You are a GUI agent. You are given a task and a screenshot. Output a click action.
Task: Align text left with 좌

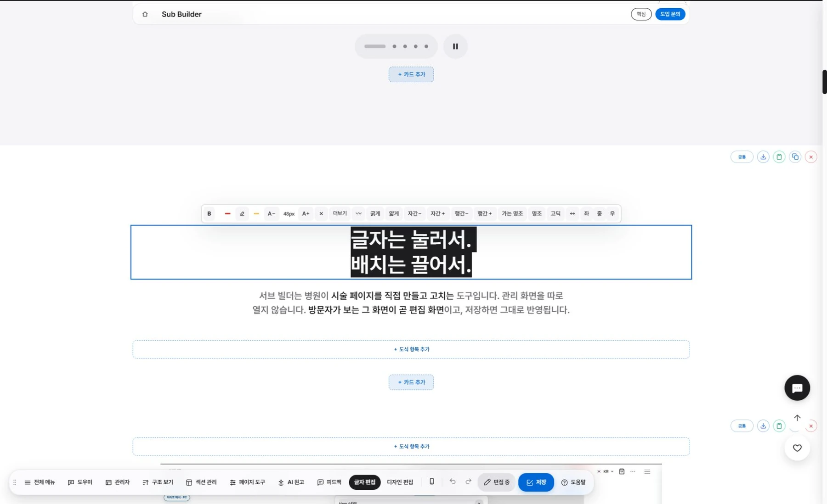[x=587, y=213]
